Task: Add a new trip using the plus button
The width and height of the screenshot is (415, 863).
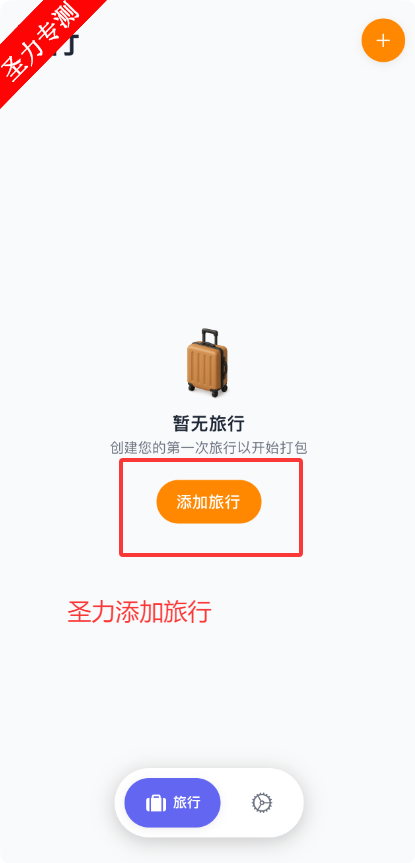Action: pyautogui.click(x=383, y=40)
